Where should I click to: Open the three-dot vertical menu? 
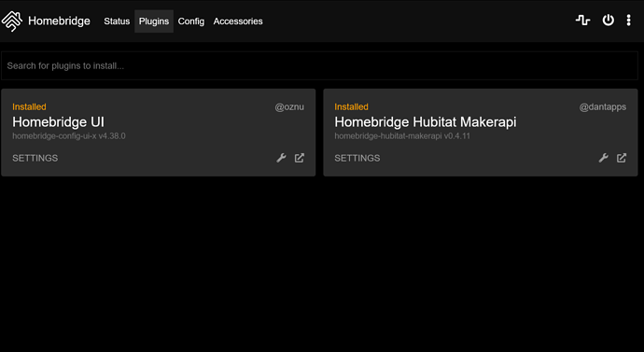628,21
